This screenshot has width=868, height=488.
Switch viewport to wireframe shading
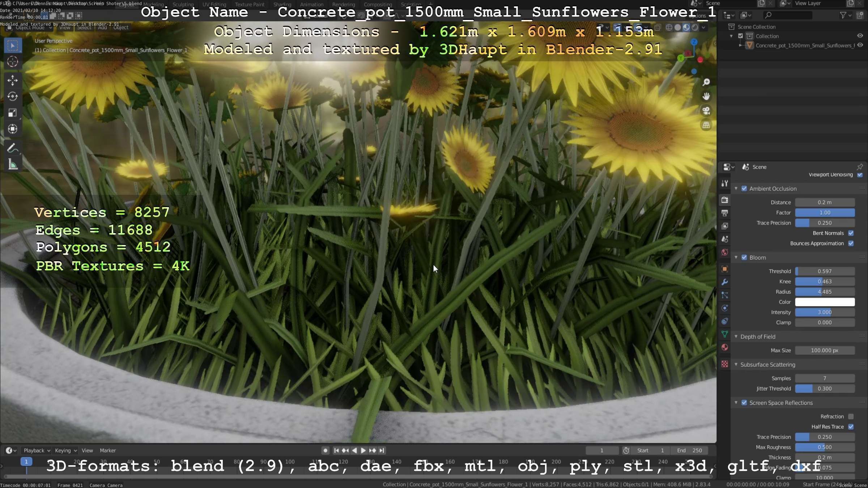[669, 27]
